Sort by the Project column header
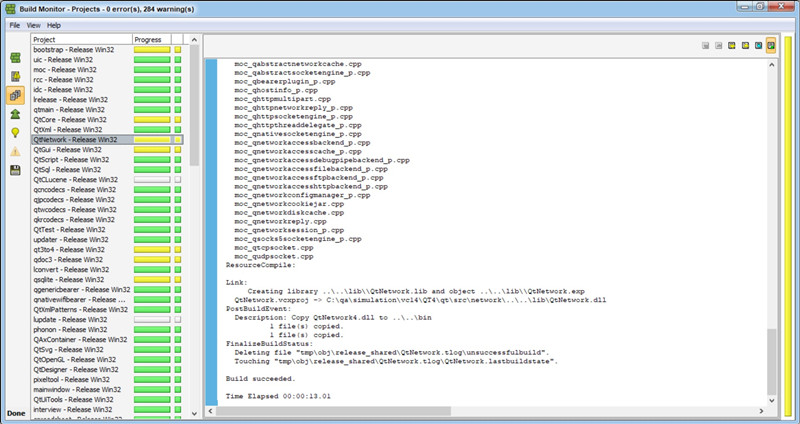Screen dimensions: 800x424 (x=80, y=39)
